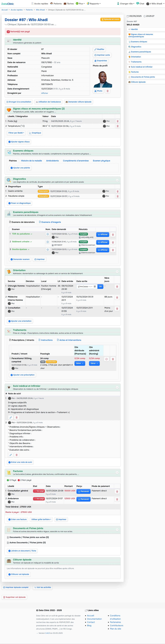Open Signes vitaux in sidebar

click(146, 35)
